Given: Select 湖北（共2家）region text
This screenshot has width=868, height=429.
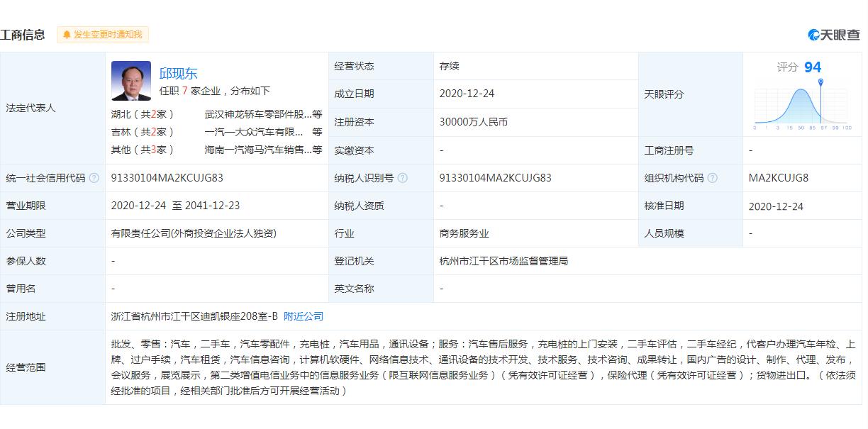Looking at the screenshot, I should tap(143, 113).
